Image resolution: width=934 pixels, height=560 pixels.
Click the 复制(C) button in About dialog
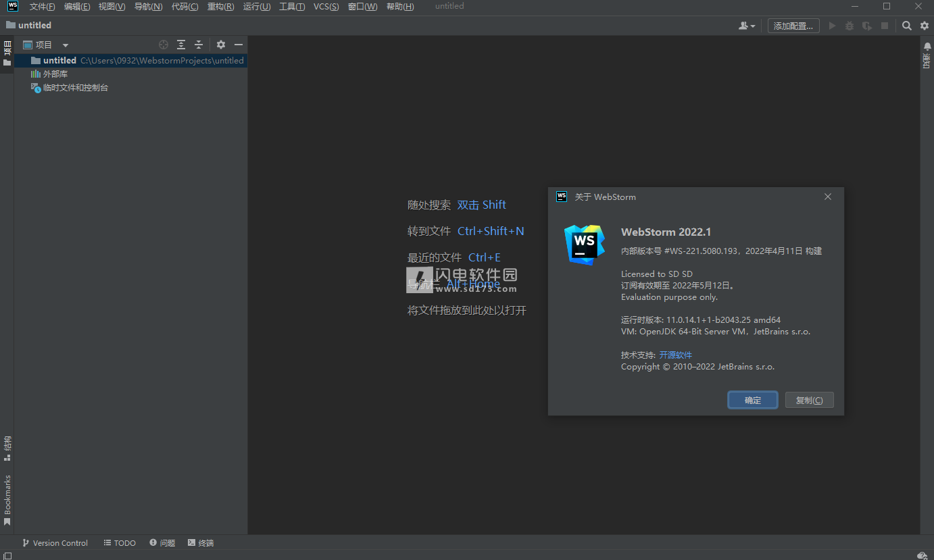tap(809, 400)
